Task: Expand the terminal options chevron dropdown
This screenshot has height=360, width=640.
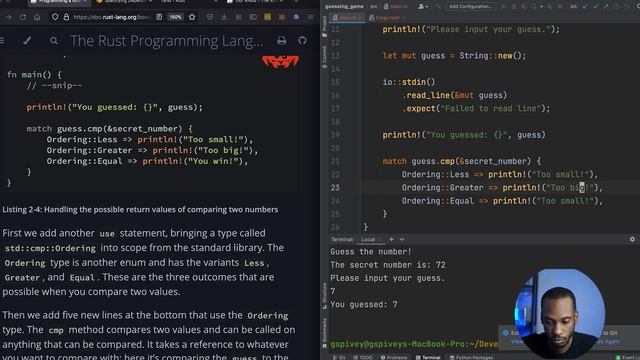Action: tap(402, 239)
